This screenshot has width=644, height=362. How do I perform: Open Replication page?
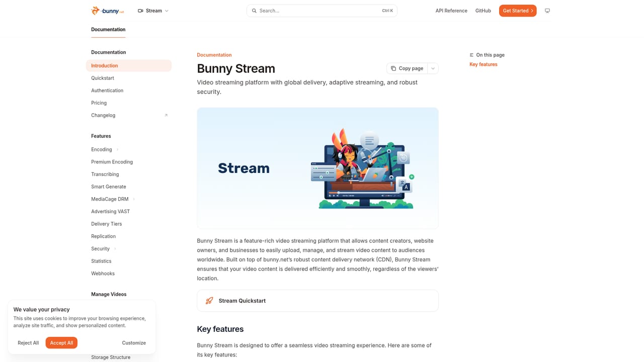tap(129, 236)
